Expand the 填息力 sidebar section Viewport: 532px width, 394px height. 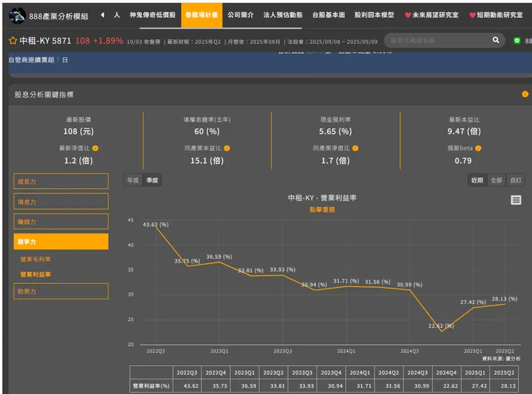tap(61, 201)
